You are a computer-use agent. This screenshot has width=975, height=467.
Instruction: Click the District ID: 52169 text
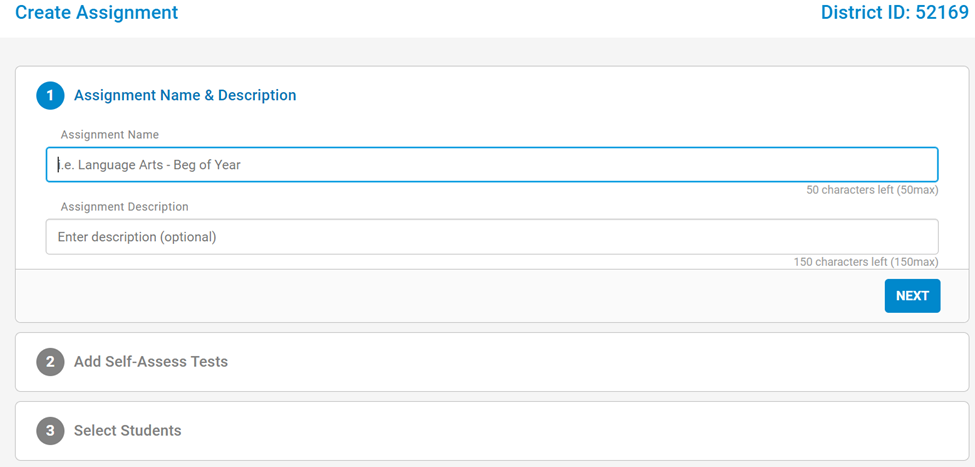point(894,13)
